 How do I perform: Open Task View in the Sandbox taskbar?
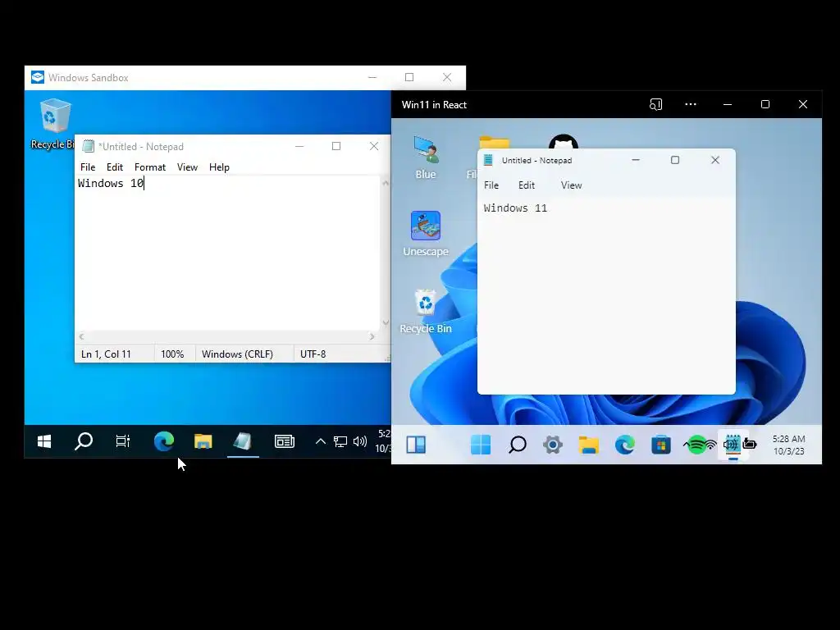[123, 441]
